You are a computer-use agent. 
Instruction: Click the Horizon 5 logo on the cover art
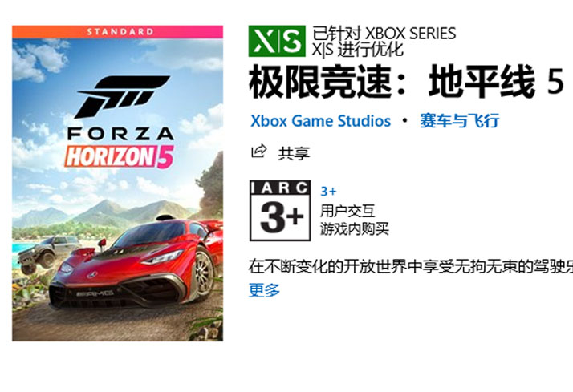pos(119,157)
